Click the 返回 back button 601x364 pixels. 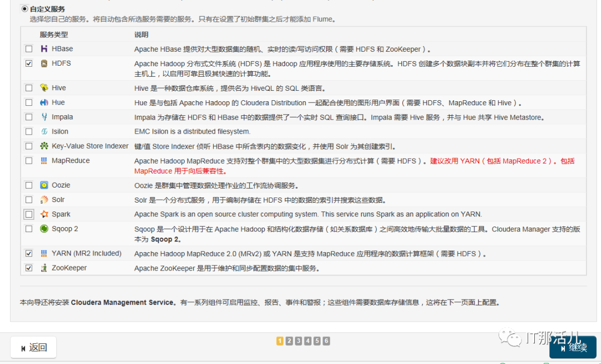[x=33, y=347]
